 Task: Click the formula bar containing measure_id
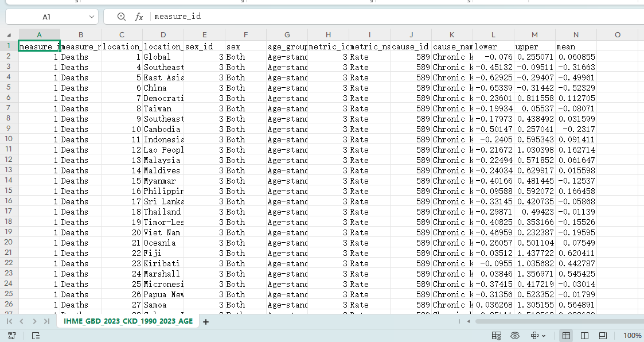396,17
